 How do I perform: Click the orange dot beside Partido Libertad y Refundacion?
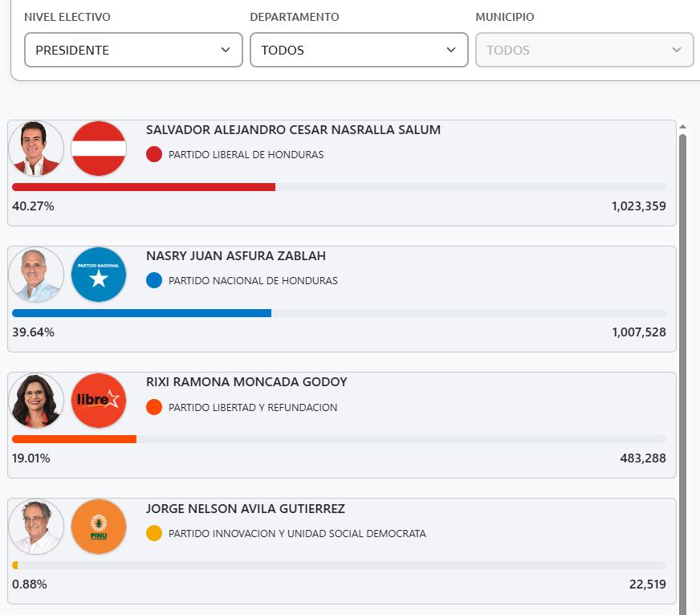tap(154, 407)
